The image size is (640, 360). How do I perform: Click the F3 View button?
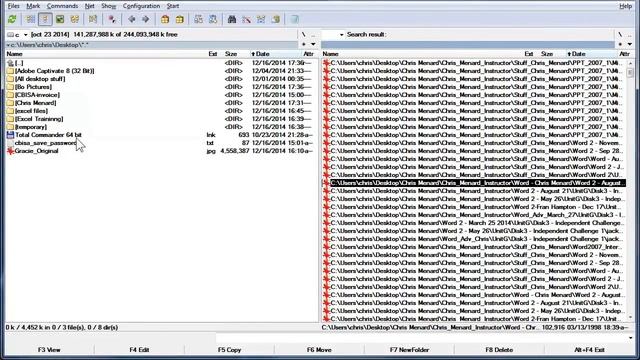pos(49,350)
